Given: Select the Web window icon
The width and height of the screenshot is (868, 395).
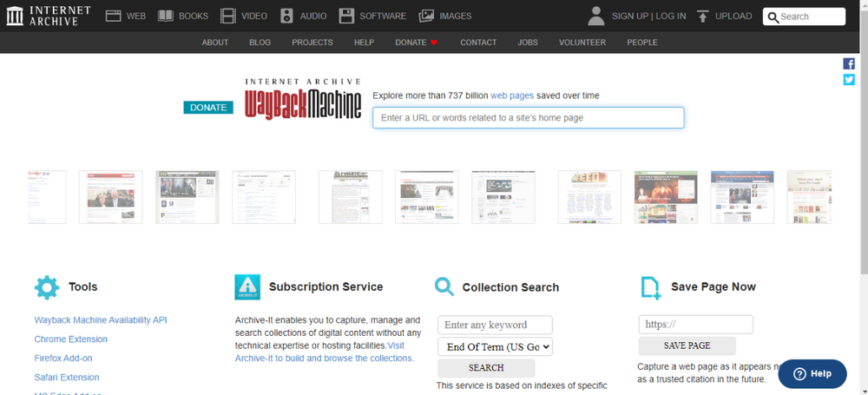Looking at the screenshot, I should (114, 16).
